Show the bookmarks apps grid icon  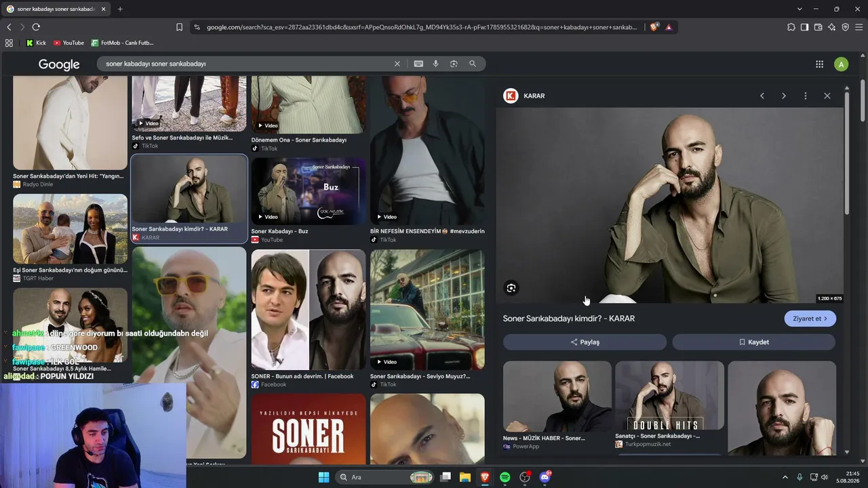click(9, 43)
